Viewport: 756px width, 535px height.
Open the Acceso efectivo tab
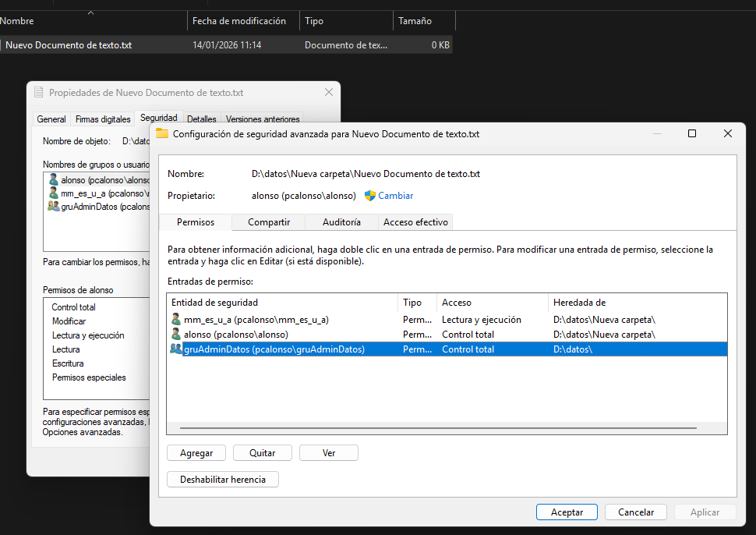click(415, 222)
